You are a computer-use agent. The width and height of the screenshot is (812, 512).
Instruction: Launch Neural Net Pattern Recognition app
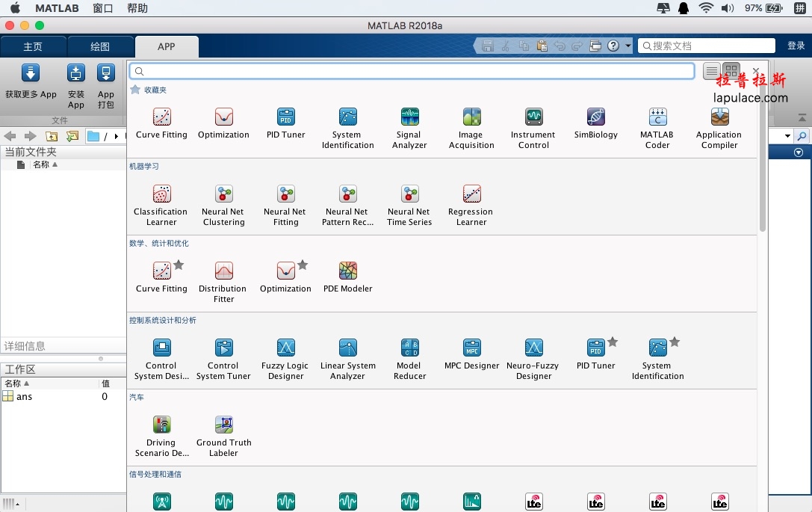[347, 206]
